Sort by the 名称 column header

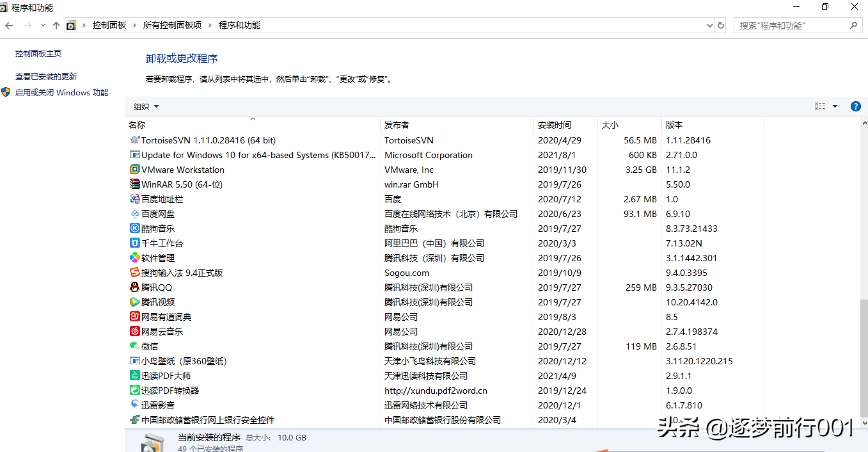(253, 125)
